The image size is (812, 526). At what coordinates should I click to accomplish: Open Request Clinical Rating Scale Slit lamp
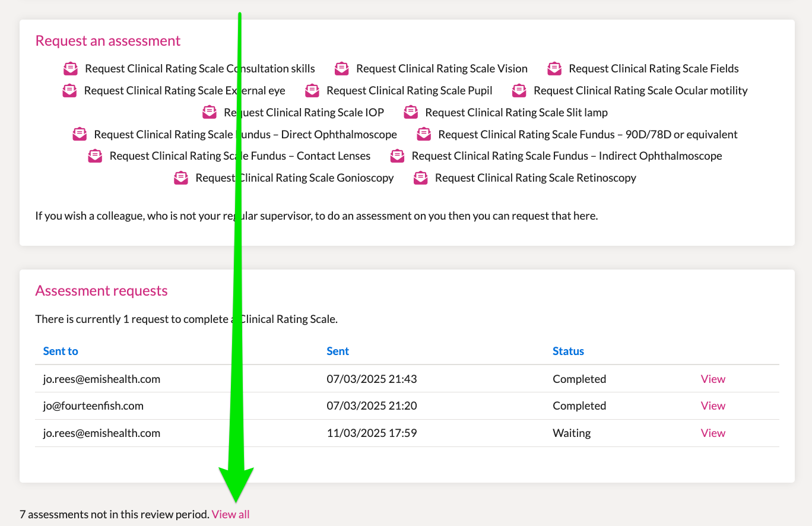(x=516, y=112)
